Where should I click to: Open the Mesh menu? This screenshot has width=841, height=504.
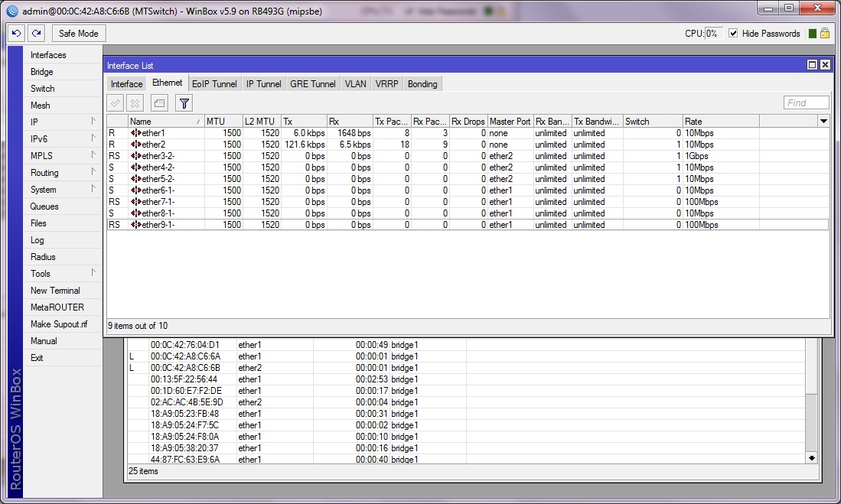(x=62, y=105)
